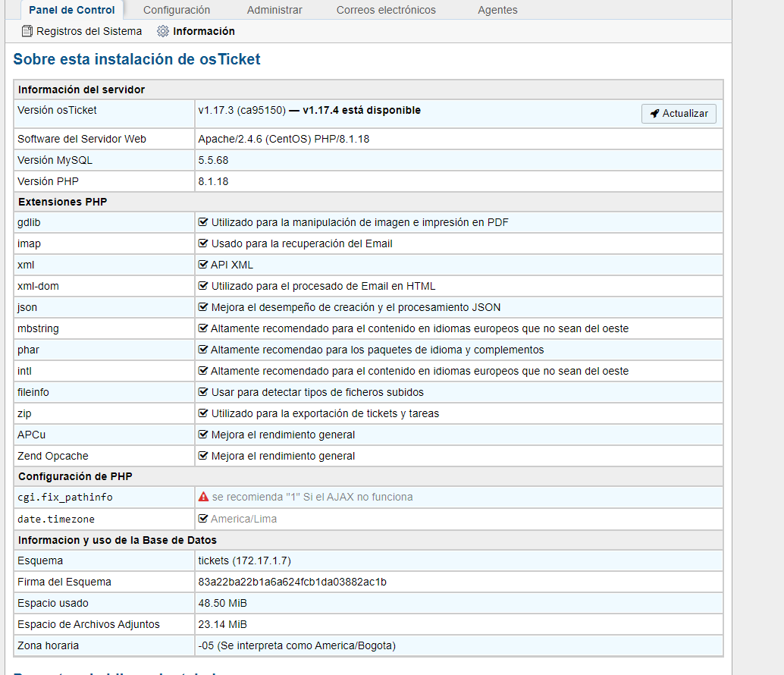
Task: Click the checkmark next to API XML
Action: [x=203, y=265]
